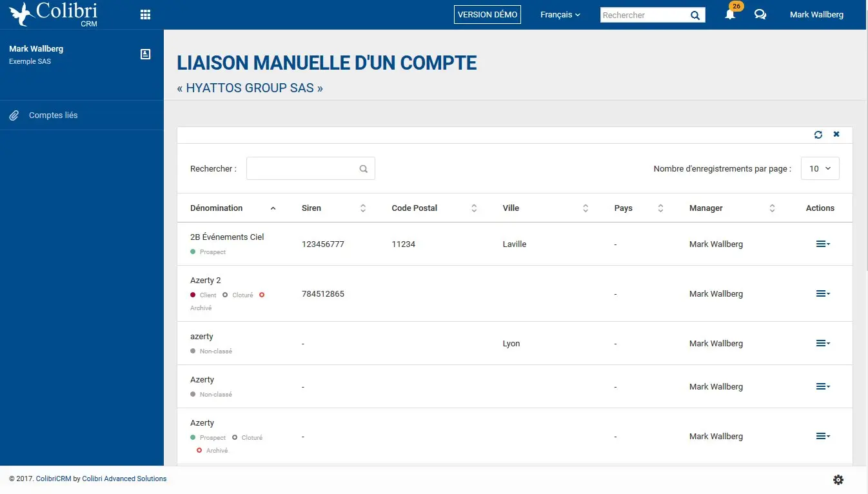Open actions menu for Azerty 2 row
868x494 pixels.
click(822, 293)
